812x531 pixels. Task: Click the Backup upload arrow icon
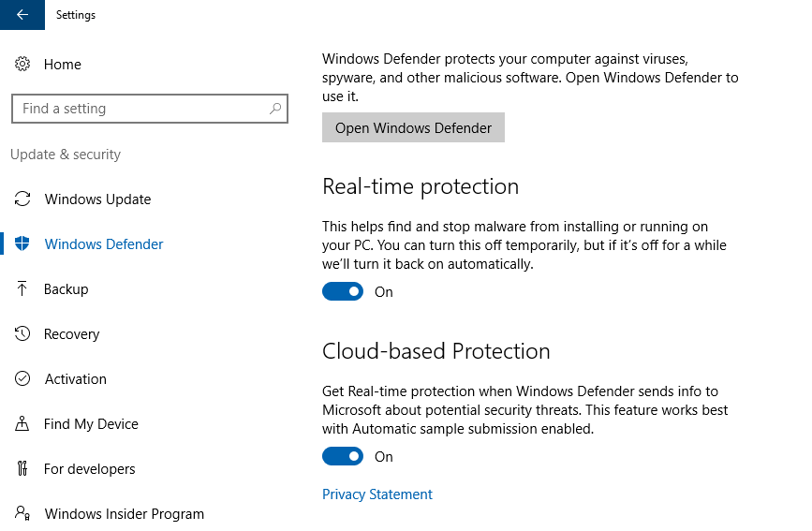22,288
